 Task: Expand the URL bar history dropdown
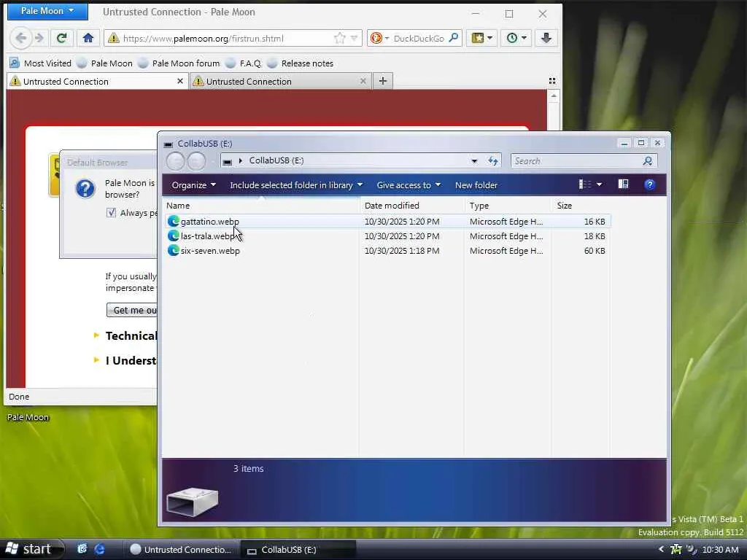(354, 38)
